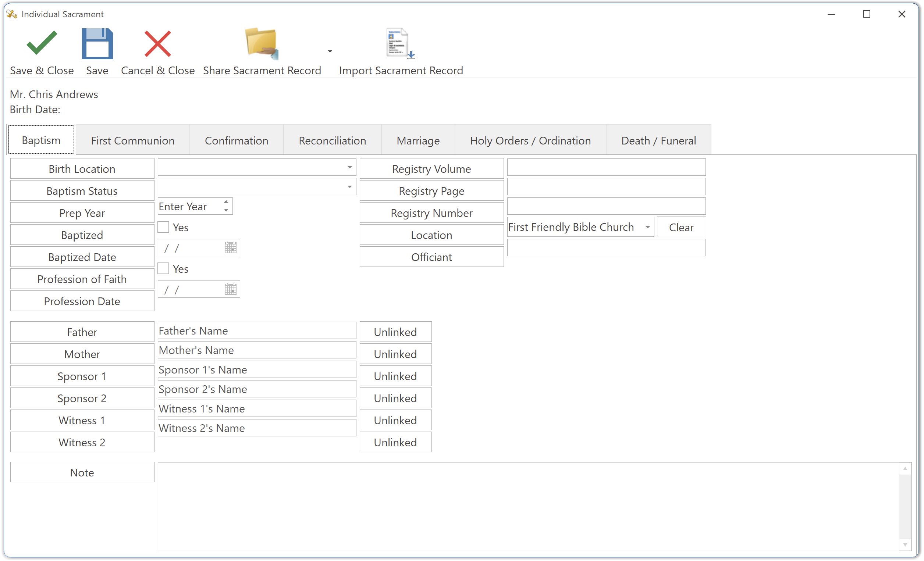
Task: Check the Profession of Faith Yes checkbox
Action: (163, 269)
